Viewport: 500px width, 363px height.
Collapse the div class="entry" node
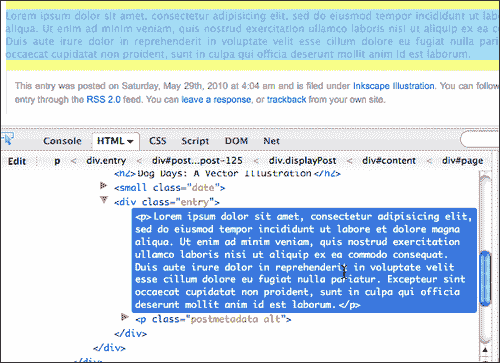104,200
